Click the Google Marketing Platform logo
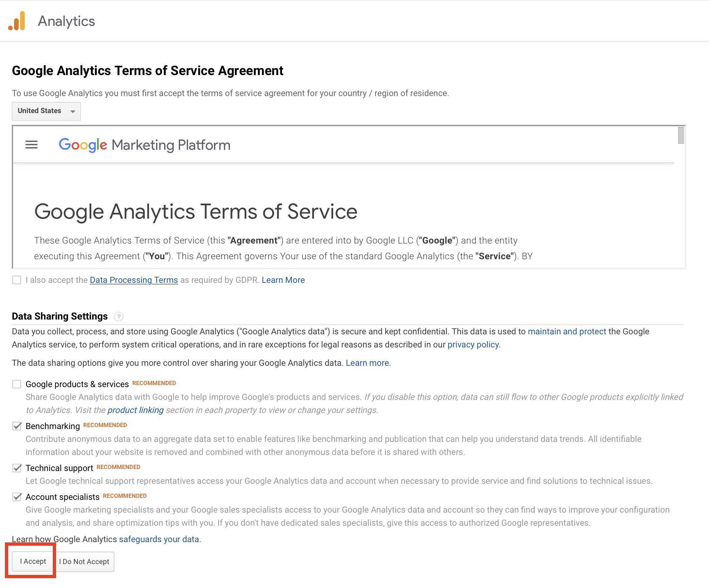Screen dimensions: 709x588 145,145
